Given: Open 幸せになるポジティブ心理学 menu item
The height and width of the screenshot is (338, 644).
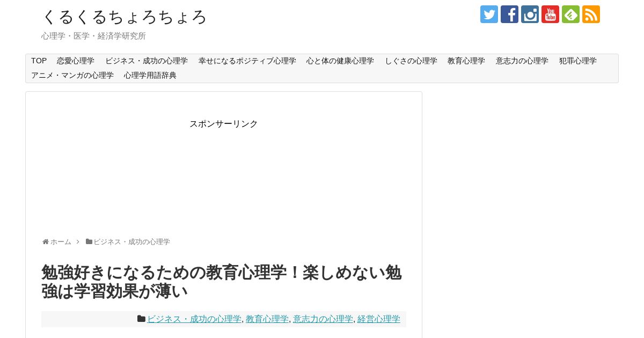Looking at the screenshot, I should [247, 61].
